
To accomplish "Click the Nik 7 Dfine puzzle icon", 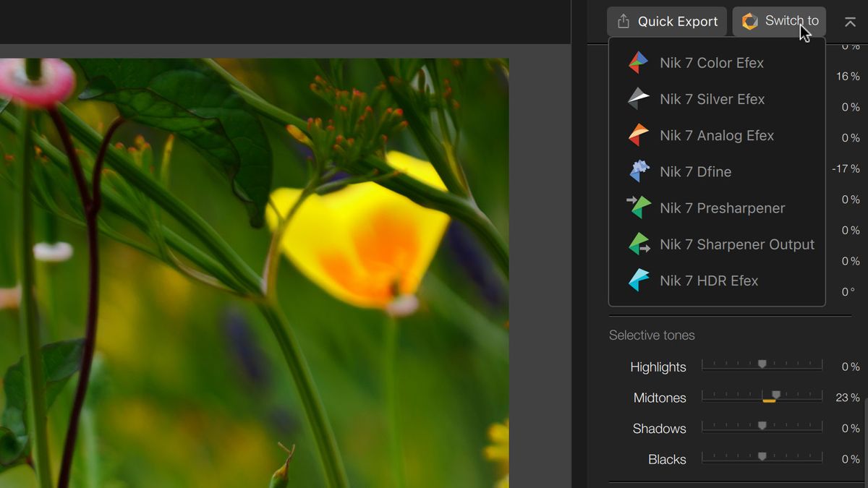I will click(639, 171).
